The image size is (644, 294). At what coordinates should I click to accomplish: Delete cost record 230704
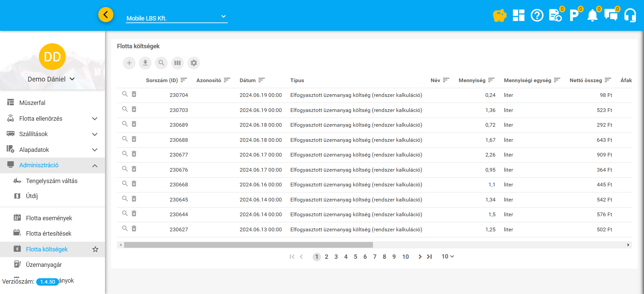click(134, 94)
